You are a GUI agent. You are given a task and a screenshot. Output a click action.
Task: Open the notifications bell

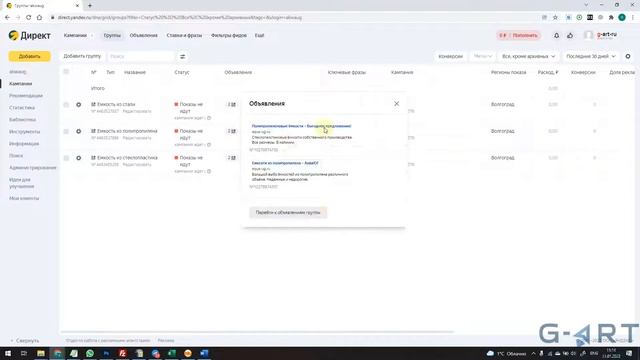[556, 36]
